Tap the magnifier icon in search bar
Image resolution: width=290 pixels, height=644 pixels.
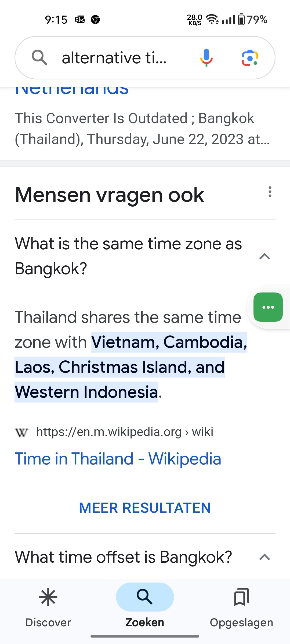pos(39,58)
